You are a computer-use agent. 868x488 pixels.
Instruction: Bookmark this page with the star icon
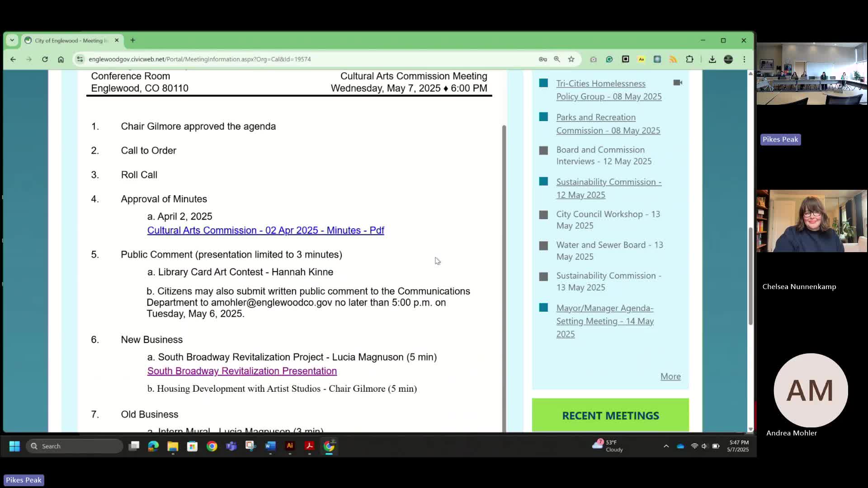[x=571, y=59]
